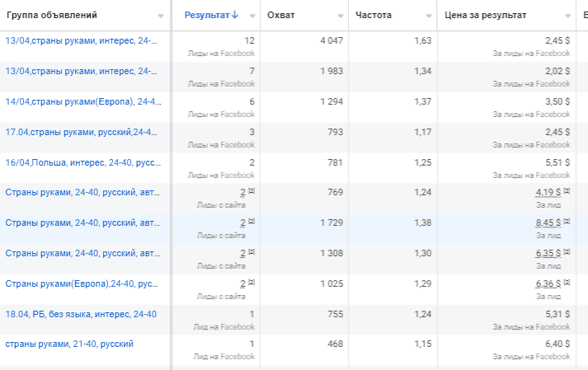Open the страны руками, 21-40, русский ad set
588x370 pixels.
pyautogui.click(x=69, y=344)
